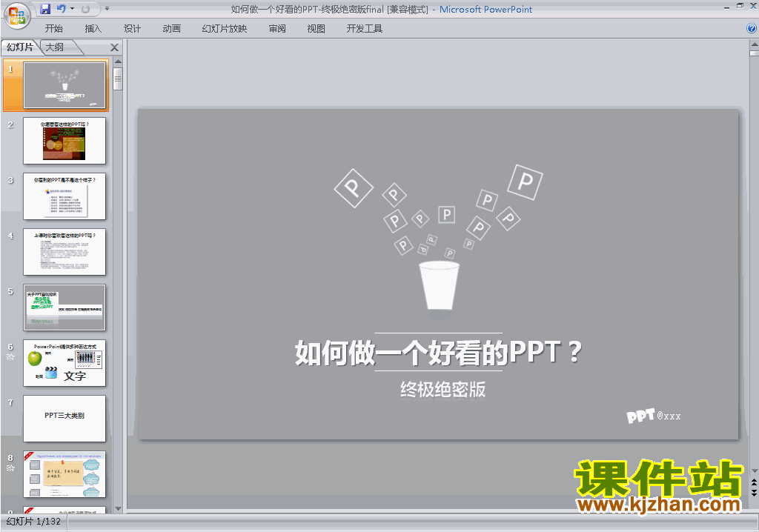This screenshot has width=759, height=532.
Task: Select slide 5 thumbnail with green text
Action: click(x=64, y=307)
